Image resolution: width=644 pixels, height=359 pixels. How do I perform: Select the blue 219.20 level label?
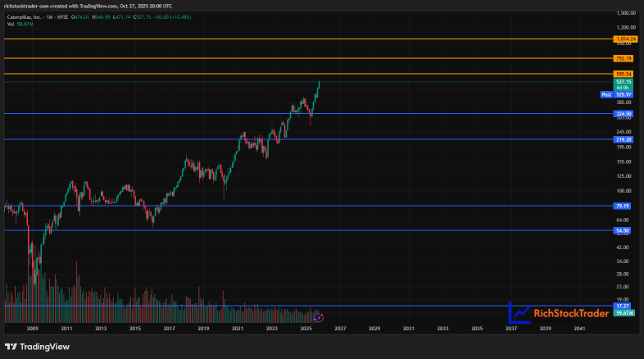point(624,139)
